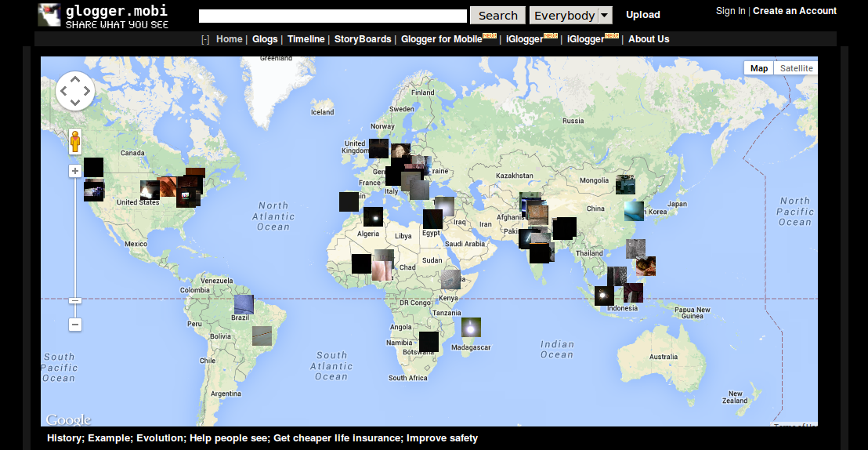868x450 pixels.
Task: Click the map pan control compass
Action: 75,91
